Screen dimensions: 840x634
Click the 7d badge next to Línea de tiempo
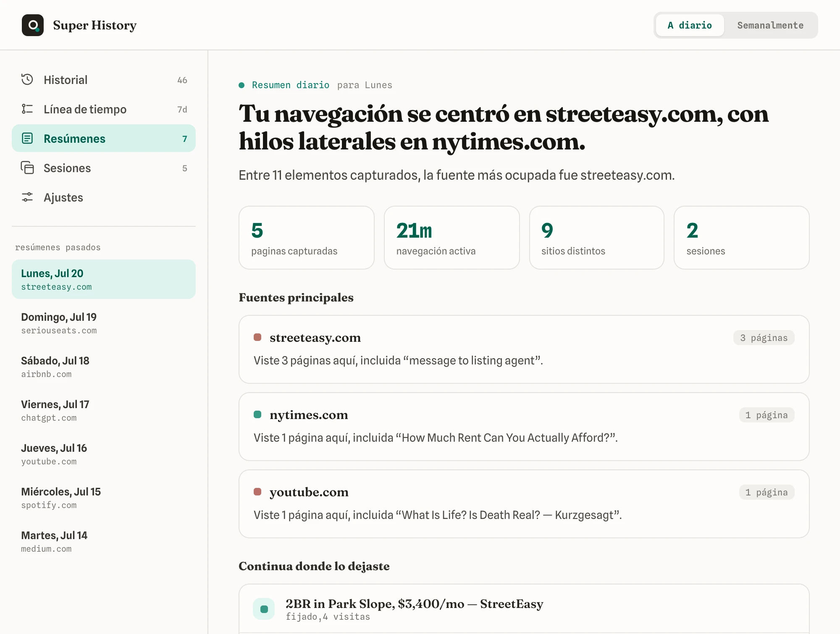pyautogui.click(x=182, y=110)
